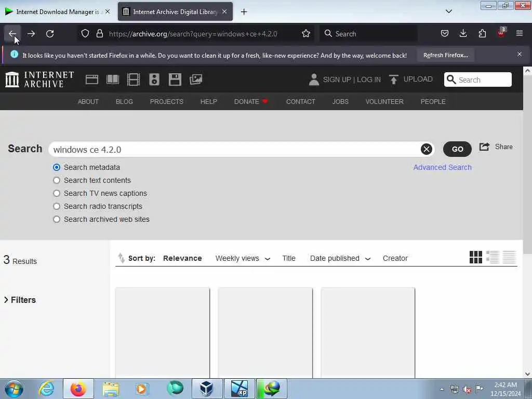Open the BLOG nav item
Screen dimensions: 532x399
tap(124, 102)
